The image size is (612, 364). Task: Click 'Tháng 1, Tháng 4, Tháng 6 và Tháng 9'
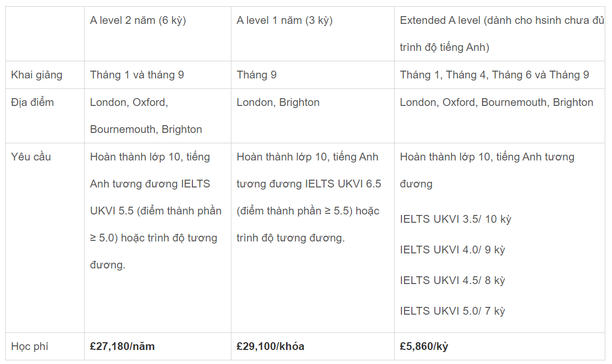pos(494,75)
